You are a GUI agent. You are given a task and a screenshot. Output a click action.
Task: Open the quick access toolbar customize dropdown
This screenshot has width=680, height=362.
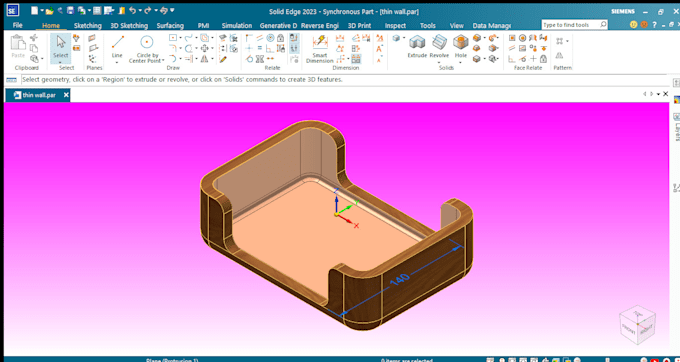click(172, 10)
